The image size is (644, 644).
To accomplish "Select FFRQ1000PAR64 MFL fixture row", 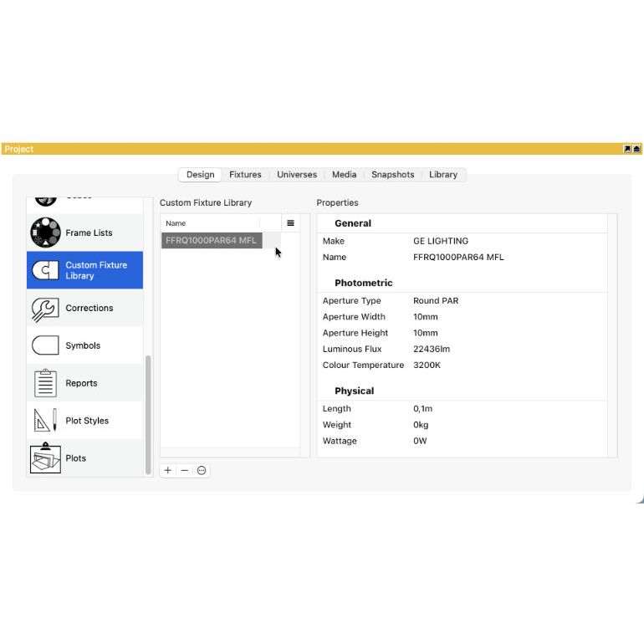I will point(211,241).
